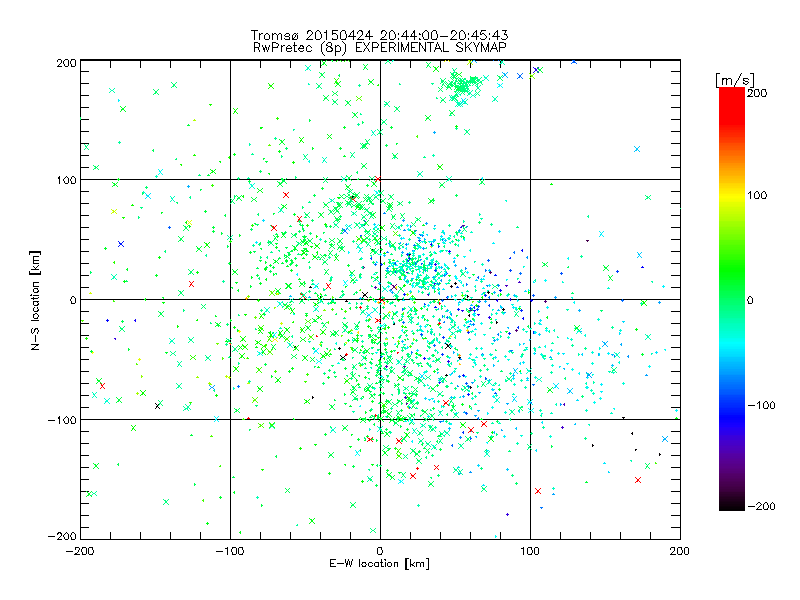800x600 pixels.
Task: Click the y-axis tick label '200' at top left
Action: tap(66, 63)
